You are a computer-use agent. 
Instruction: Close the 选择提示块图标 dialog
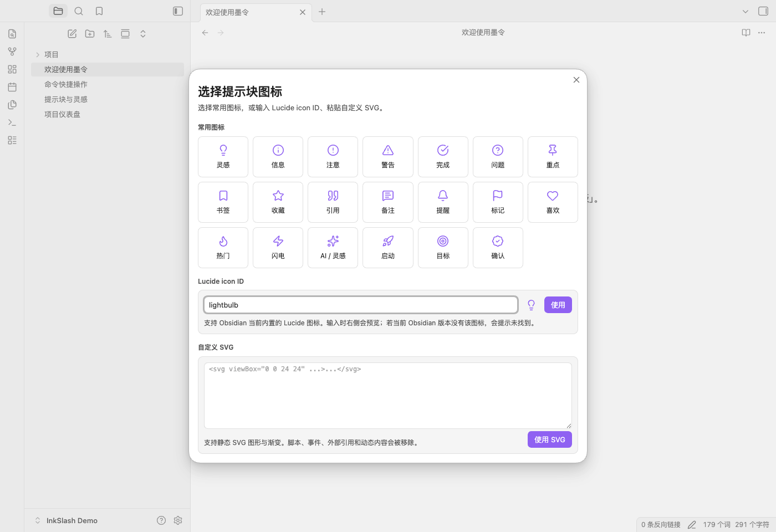click(x=576, y=80)
